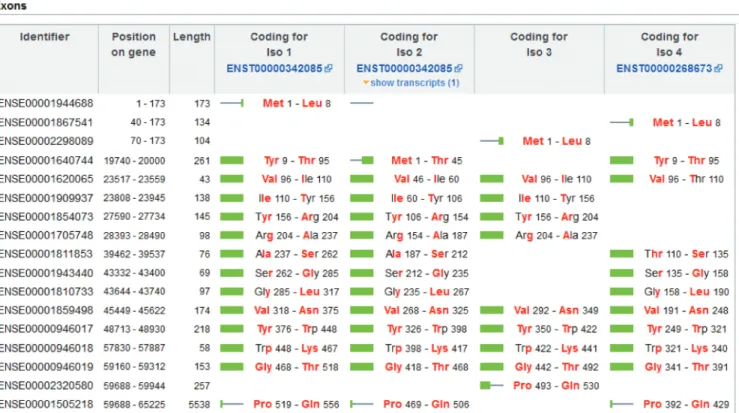739x413 pixels.
Task: Click the Coding for Iso 3 header
Action: (539, 44)
